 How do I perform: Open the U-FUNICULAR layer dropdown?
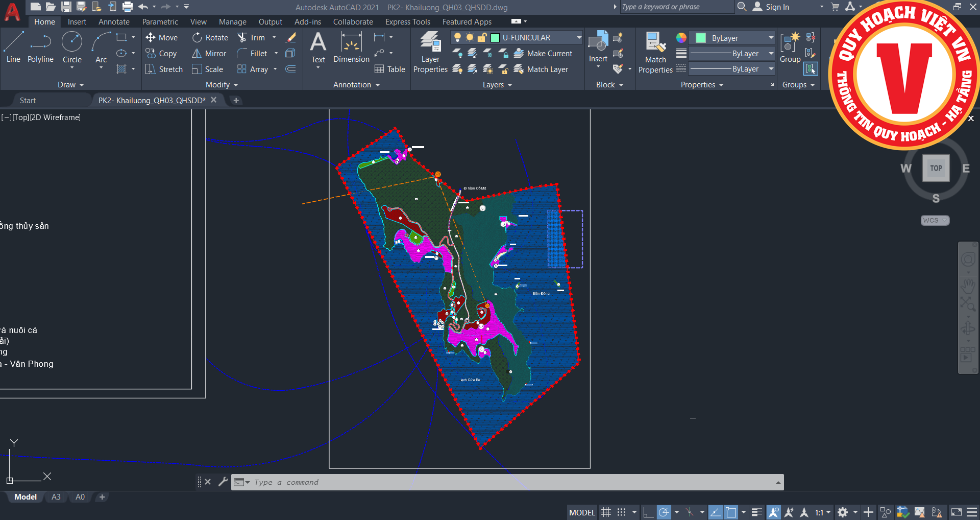579,37
